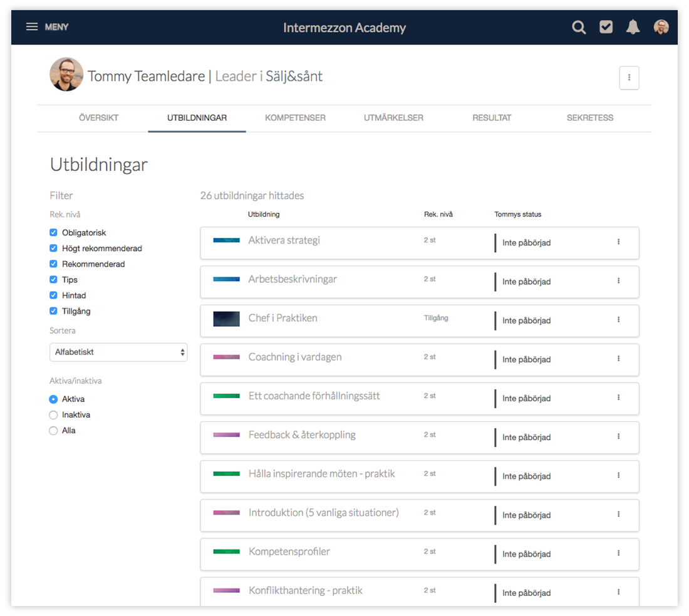Toggle the Tillgång checkbox
689x616 pixels.
[x=53, y=311]
